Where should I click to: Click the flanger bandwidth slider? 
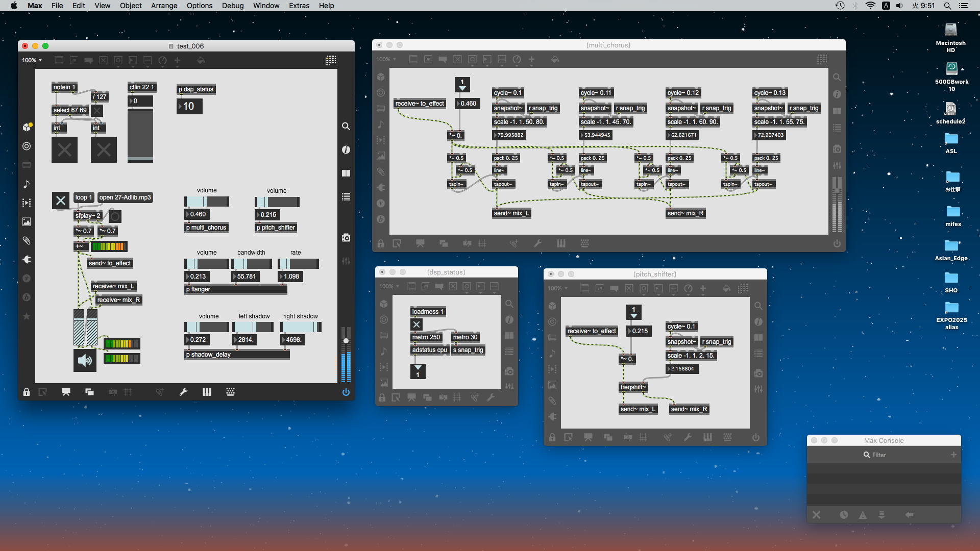tap(252, 264)
